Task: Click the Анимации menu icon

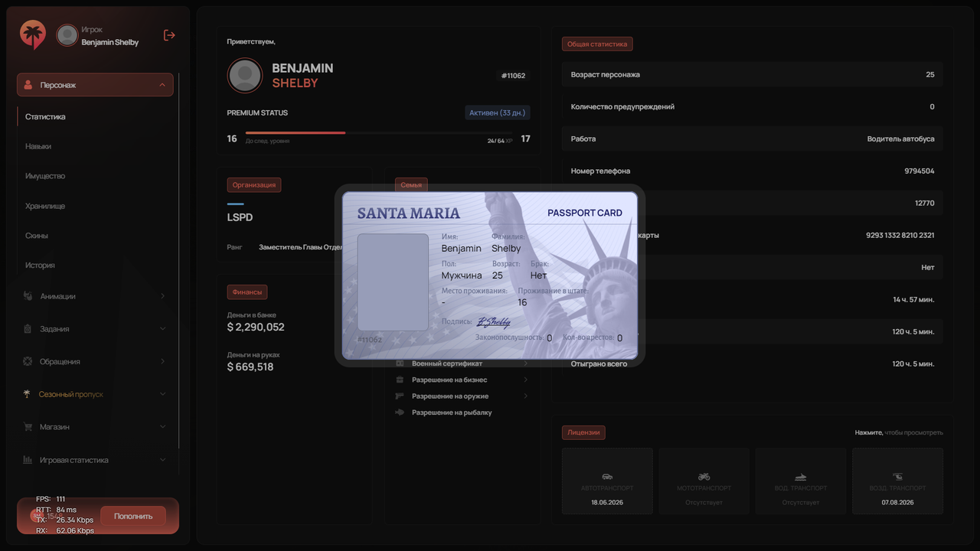Action: [28, 296]
